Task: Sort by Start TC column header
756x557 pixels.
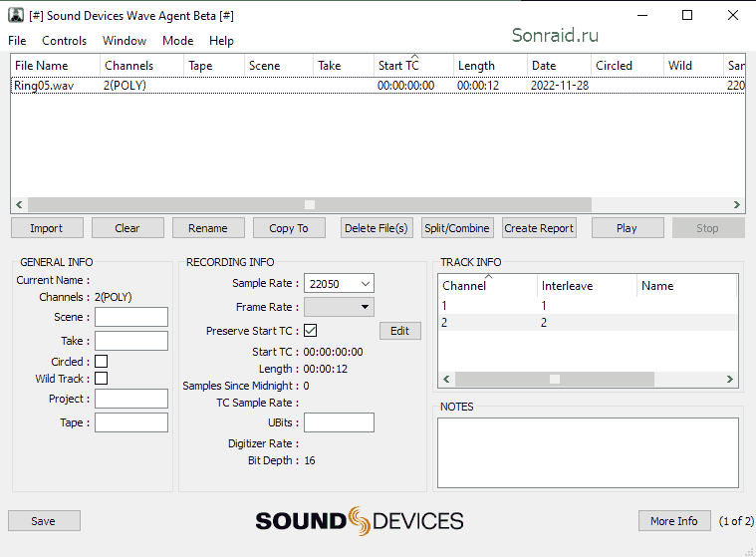Action: point(413,66)
